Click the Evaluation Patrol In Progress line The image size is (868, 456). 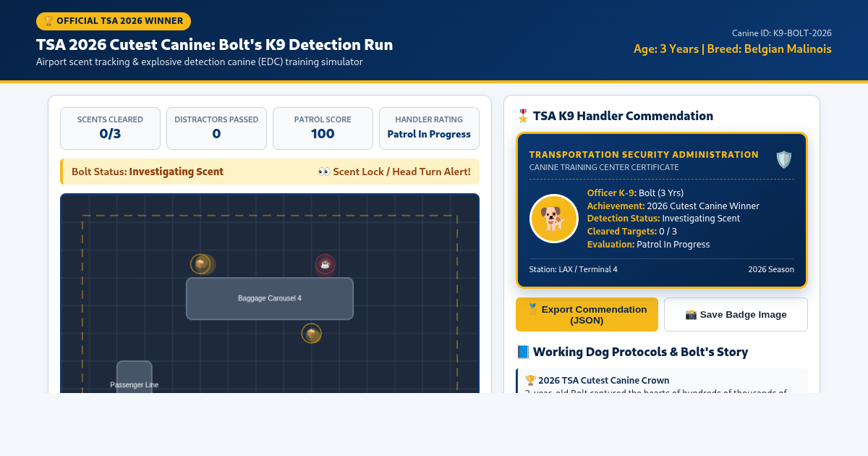coord(648,245)
